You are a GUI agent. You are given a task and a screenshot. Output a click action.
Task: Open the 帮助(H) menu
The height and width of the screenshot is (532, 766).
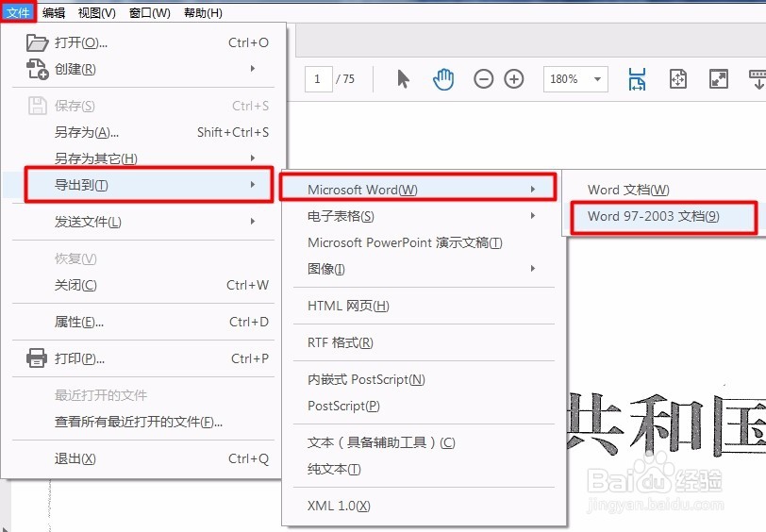pyautogui.click(x=203, y=12)
